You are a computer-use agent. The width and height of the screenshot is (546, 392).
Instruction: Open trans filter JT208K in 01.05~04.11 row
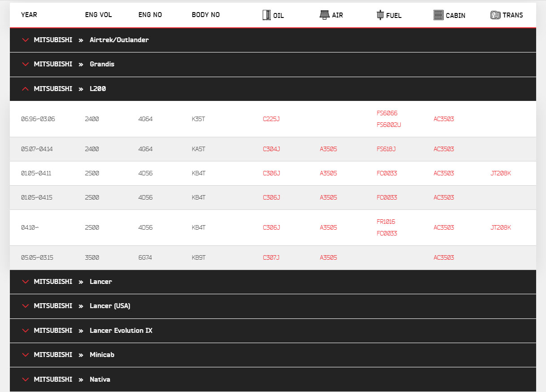tap(501, 173)
